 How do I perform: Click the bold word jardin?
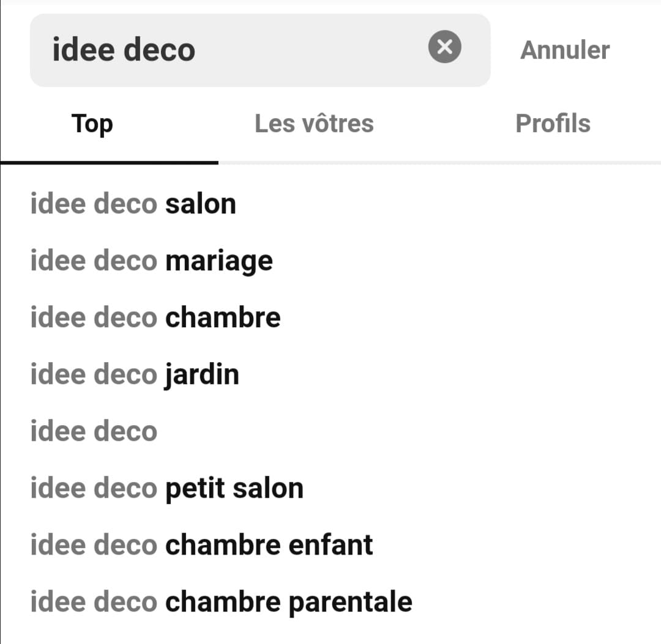[203, 375]
